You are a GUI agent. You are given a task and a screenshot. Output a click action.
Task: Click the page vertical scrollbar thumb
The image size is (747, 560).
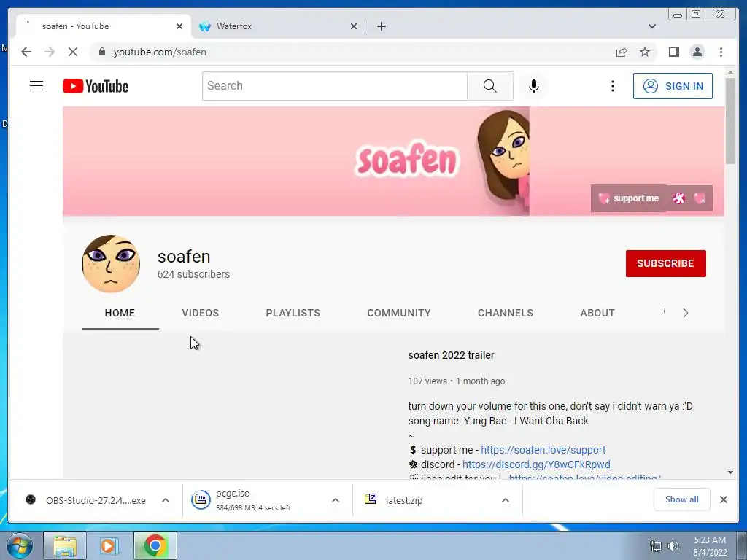click(730, 120)
